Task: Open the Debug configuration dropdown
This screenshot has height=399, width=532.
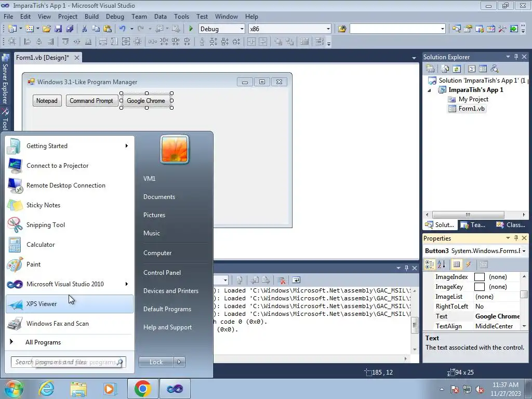Action: click(242, 29)
